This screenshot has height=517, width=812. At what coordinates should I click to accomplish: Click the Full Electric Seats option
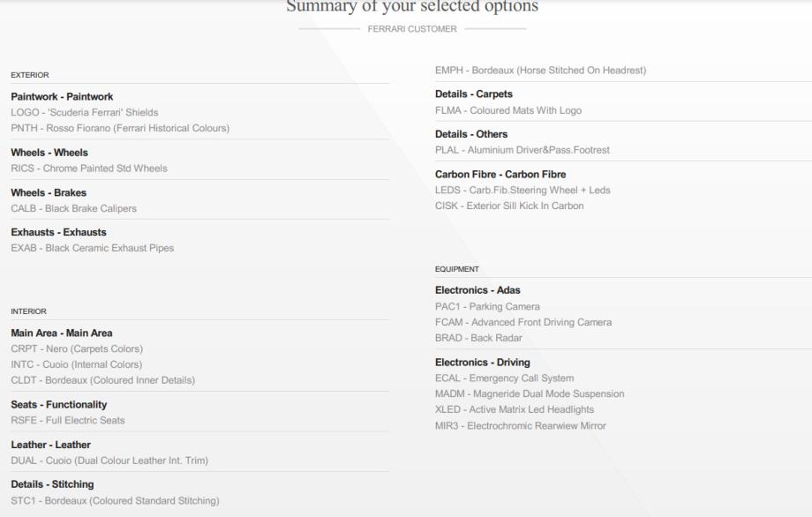pyautogui.click(x=67, y=420)
